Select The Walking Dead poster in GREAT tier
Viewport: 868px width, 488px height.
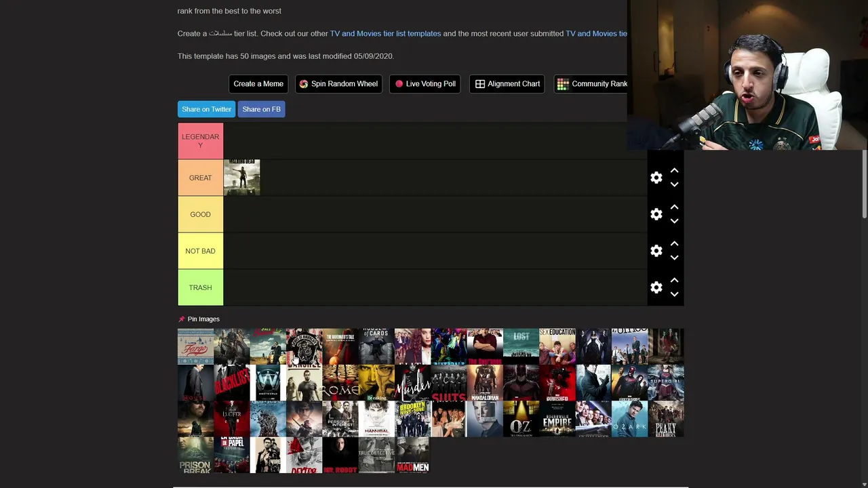[x=241, y=178]
